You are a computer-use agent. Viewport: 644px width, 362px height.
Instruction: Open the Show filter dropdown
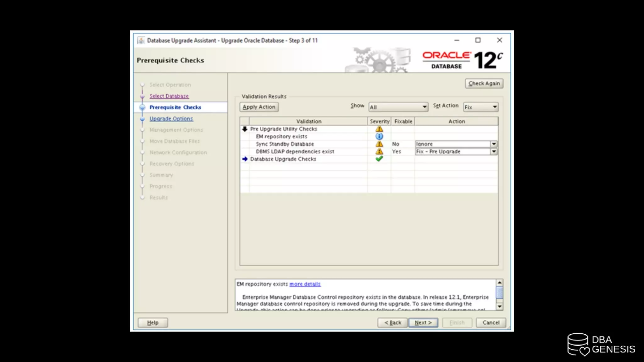coord(424,107)
